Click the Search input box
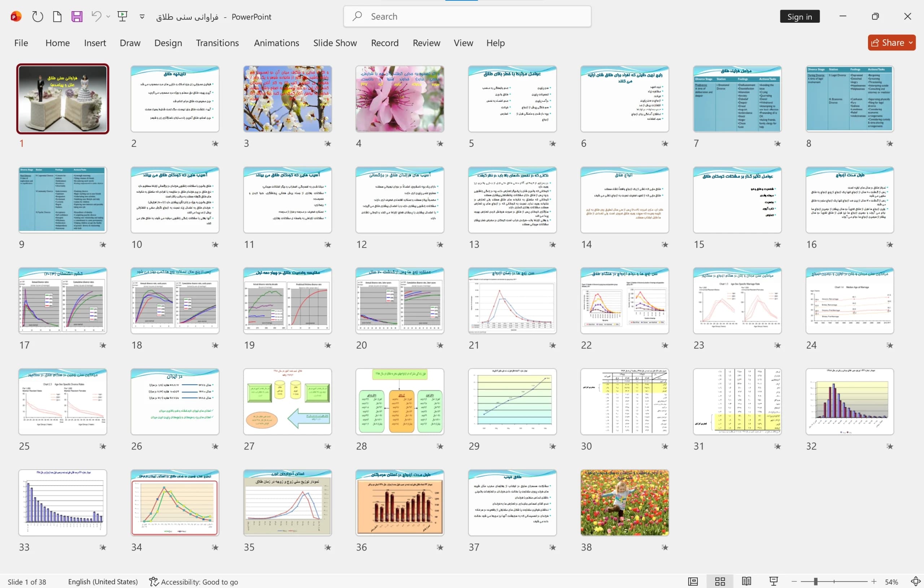Screen dimensions: 924x588 pyautogui.click(x=467, y=17)
